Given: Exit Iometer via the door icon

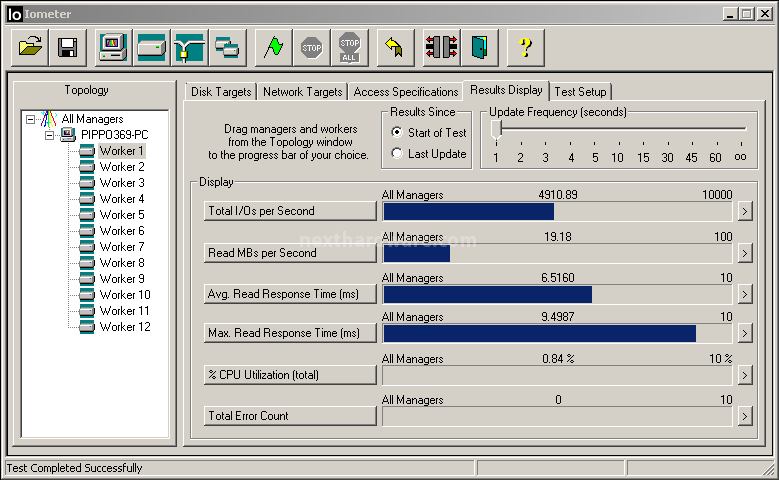Looking at the screenshot, I should (x=479, y=48).
